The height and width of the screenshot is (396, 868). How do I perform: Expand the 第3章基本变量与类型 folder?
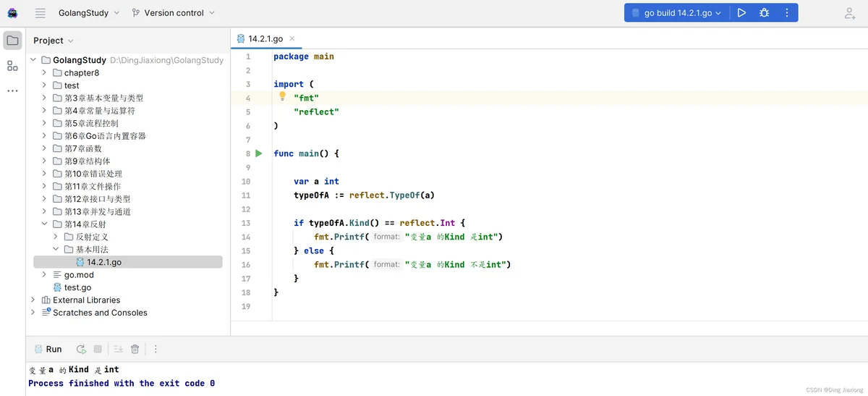pos(44,98)
